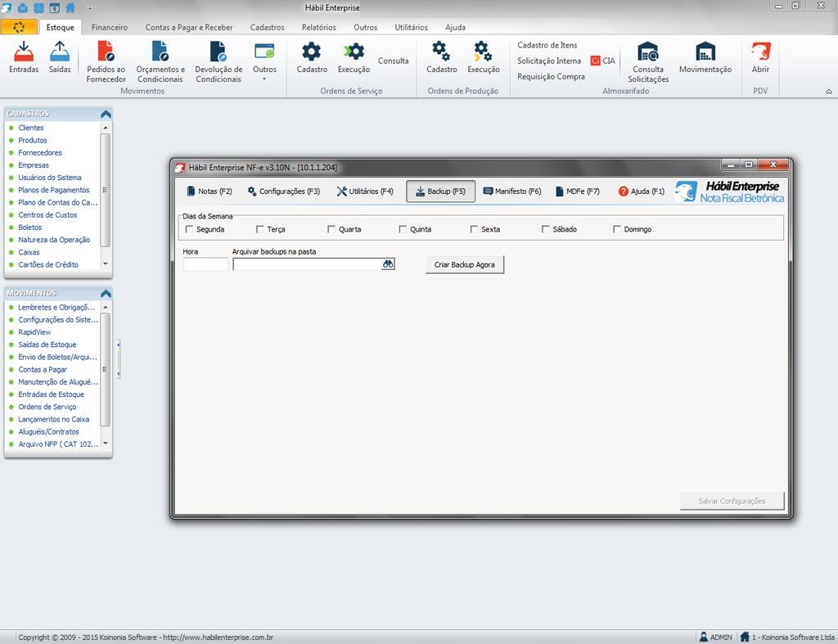Open Ordens de Produção Cadastro icon
Image resolution: width=838 pixels, height=644 pixels.
click(441, 52)
